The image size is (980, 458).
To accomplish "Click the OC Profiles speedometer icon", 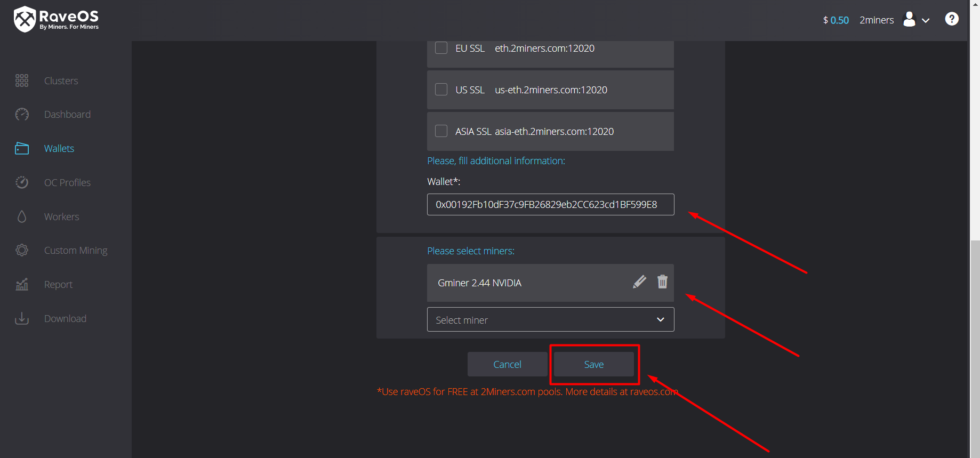I will pos(22,182).
